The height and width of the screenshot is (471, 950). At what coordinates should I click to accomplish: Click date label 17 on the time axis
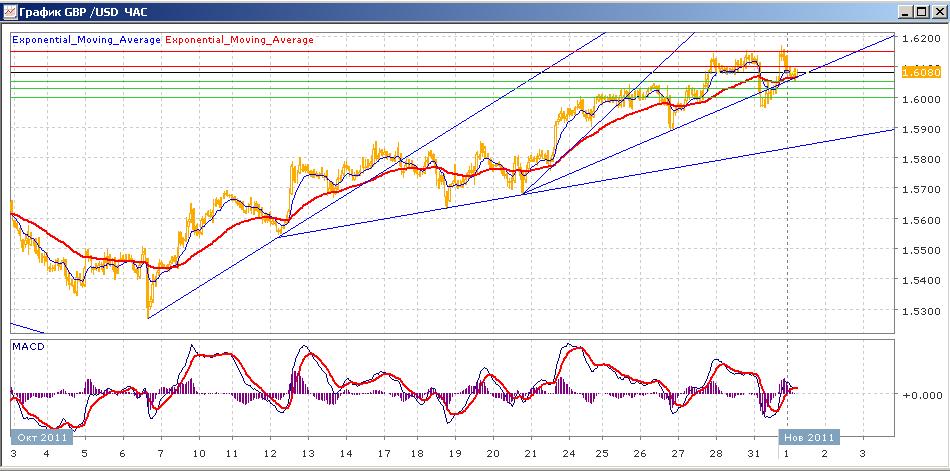tap(384, 453)
